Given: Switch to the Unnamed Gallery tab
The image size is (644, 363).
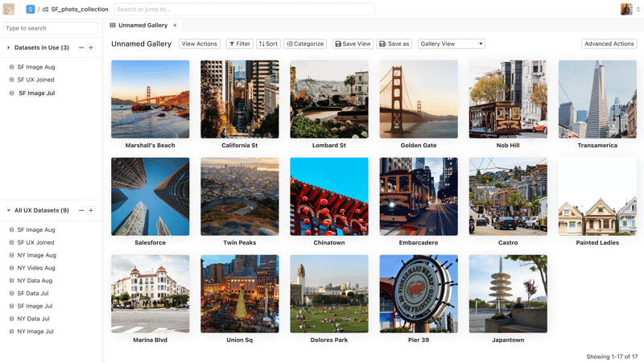Looking at the screenshot, I should pos(142,26).
